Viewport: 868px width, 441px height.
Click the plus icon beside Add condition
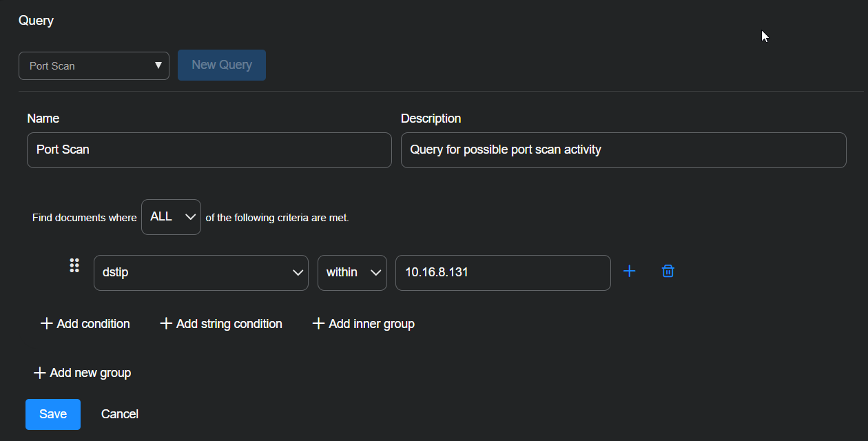pyautogui.click(x=47, y=324)
